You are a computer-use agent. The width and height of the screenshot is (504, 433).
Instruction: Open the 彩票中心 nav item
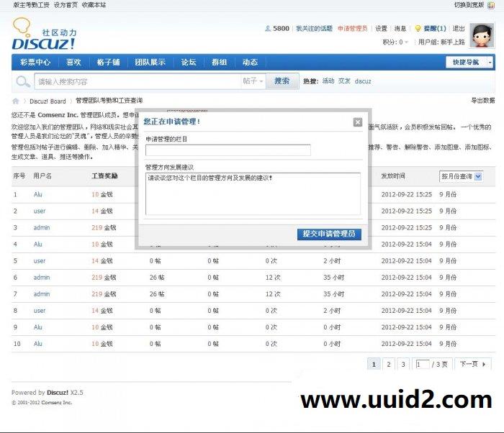pyautogui.click(x=35, y=63)
